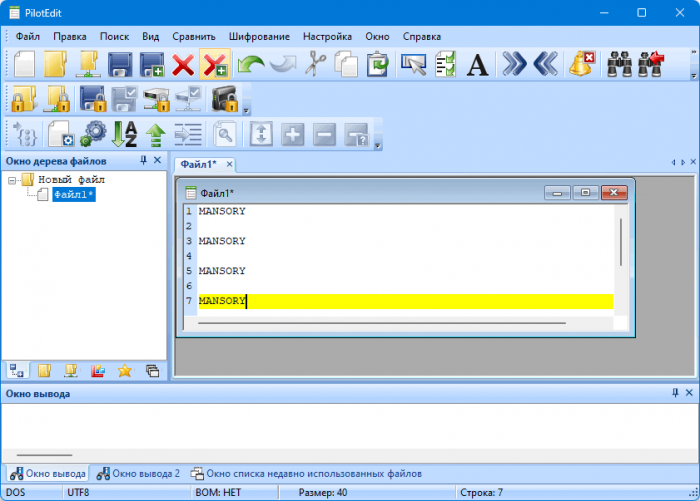
Task: Click the Save file floppy disk icon
Action: tap(120, 65)
